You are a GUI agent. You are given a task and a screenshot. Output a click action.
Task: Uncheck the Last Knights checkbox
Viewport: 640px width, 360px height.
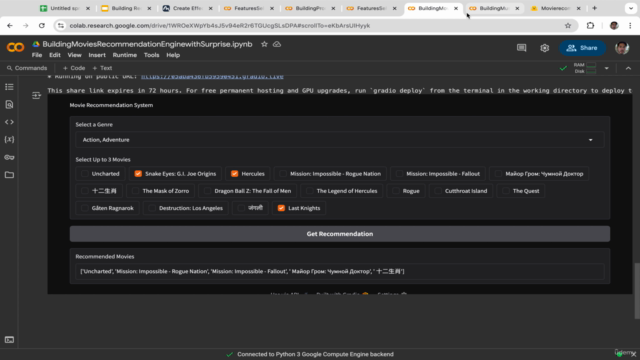(x=281, y=208)
